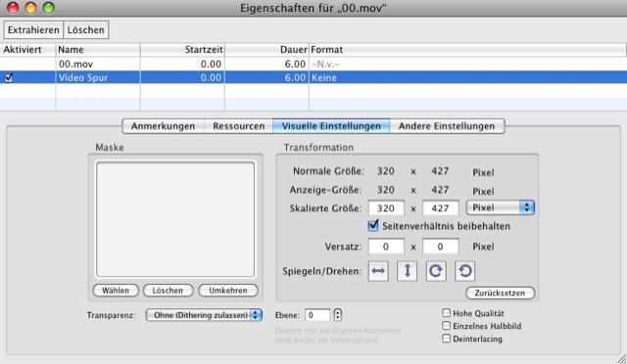This screenshot has width=627, height=364.
Task: Rotate video counter-clockwise icon
Action: coord(464,271)
